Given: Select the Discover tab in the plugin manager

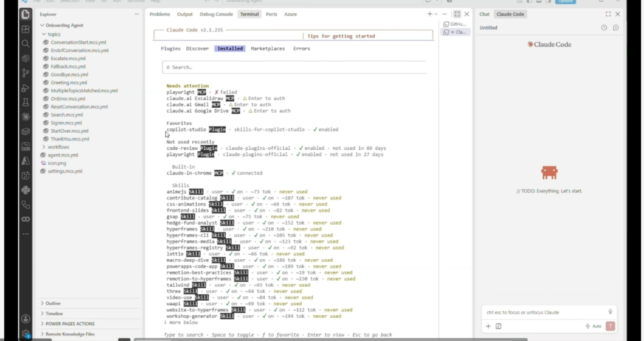Looking at the screenshot, I should click(197, 48).
